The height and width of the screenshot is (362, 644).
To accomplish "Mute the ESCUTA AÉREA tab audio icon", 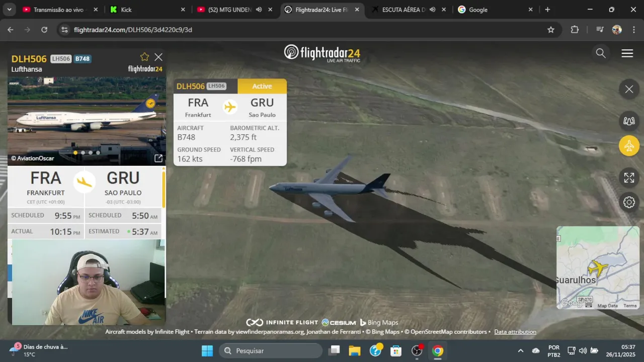I will (x=432, y=10).
